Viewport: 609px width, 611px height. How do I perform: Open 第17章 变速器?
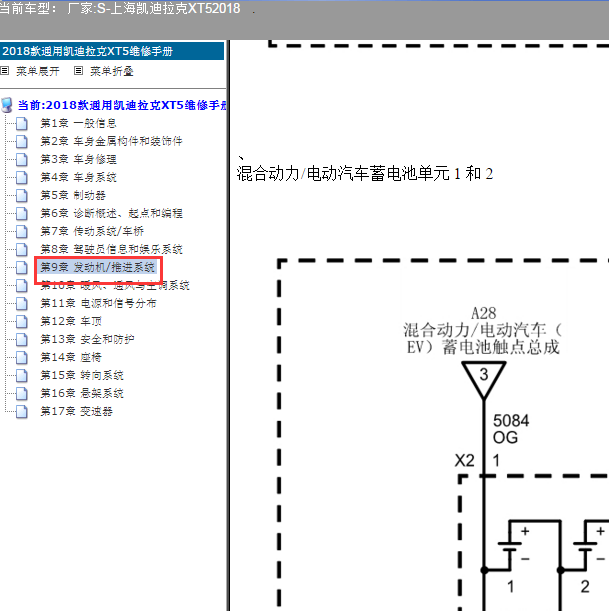pyautogui.click(x=76, y=411)
